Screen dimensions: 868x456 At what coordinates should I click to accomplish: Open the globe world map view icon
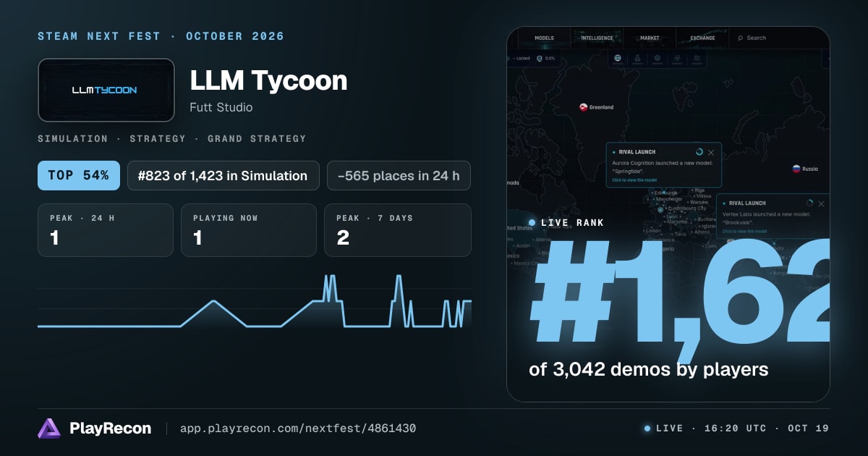(x=617, y=58)
